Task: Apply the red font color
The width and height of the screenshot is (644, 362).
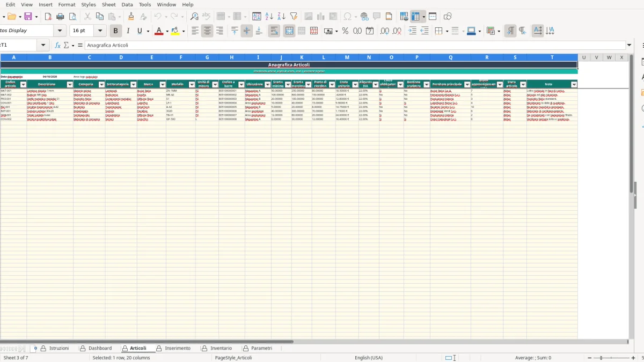Action: coord(158,31)
